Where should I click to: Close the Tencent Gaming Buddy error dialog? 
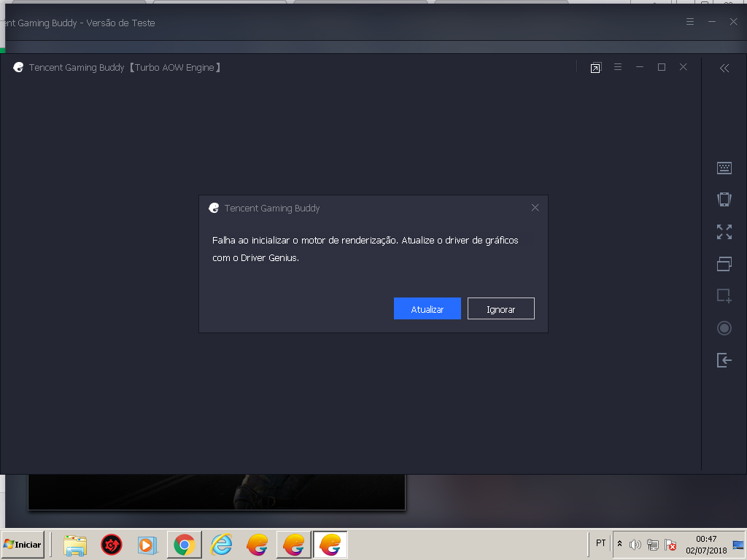click(x=535, y=208)
